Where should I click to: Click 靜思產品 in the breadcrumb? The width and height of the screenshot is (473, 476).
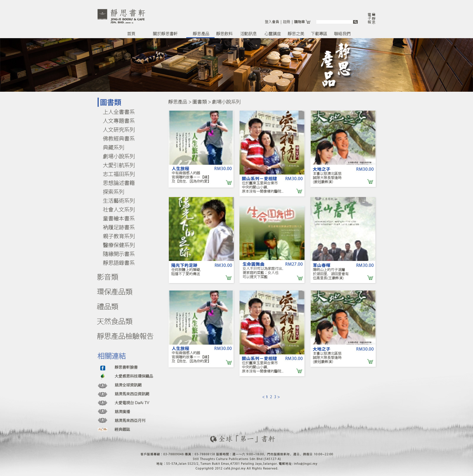pyautogui.click(x=177, y=102)
